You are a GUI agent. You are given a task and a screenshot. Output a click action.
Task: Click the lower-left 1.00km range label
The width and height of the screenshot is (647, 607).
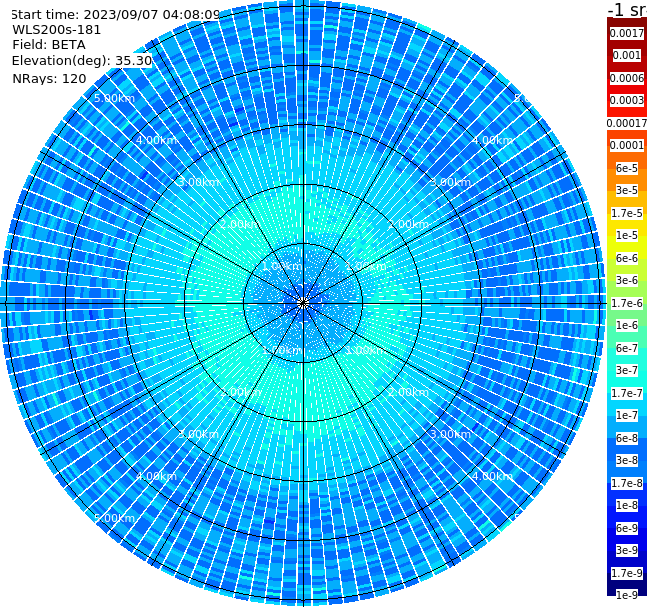click(x=283, y=350)
